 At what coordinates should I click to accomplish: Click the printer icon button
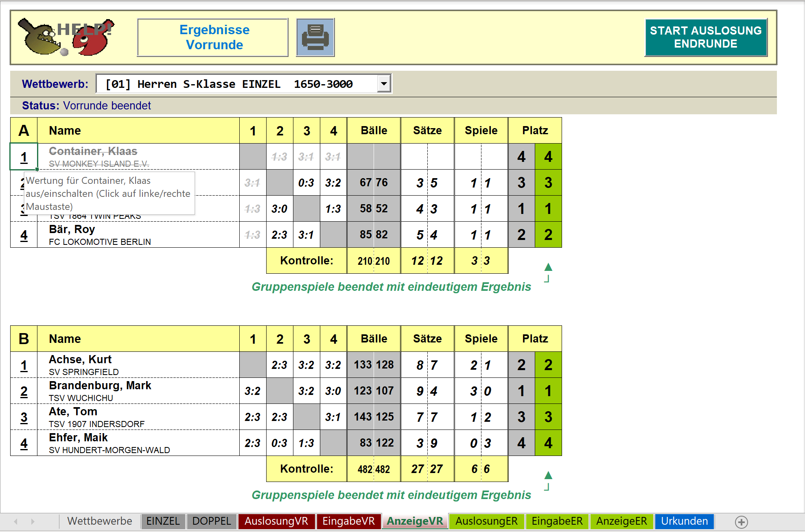[315, 37]
